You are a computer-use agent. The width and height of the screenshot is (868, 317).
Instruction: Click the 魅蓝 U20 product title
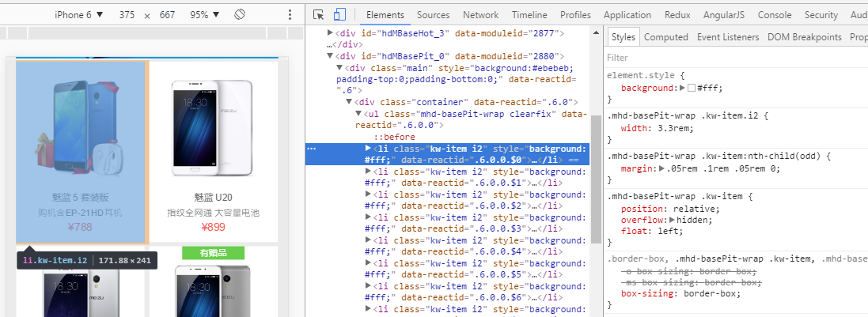coord(214,198)
